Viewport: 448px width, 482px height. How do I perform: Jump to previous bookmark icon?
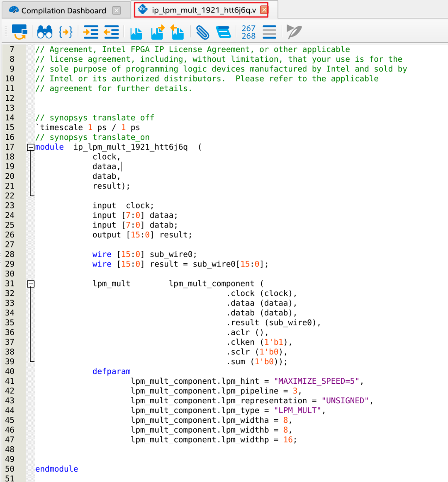click(x=177, y=32)
